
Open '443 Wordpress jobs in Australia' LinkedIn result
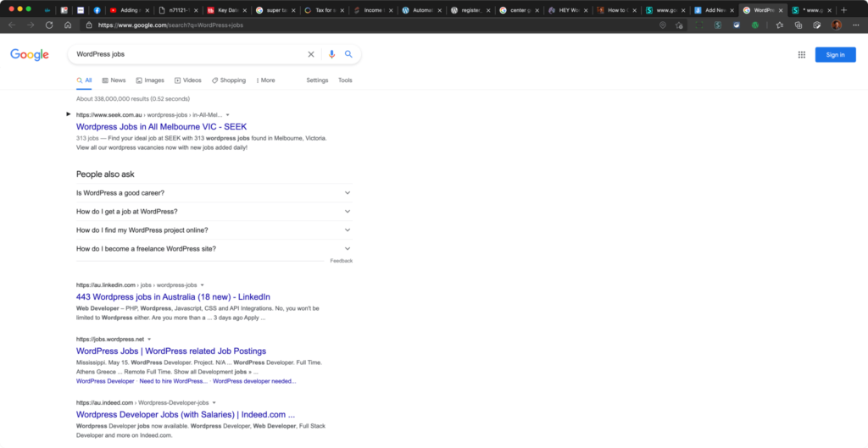[173, 297]
